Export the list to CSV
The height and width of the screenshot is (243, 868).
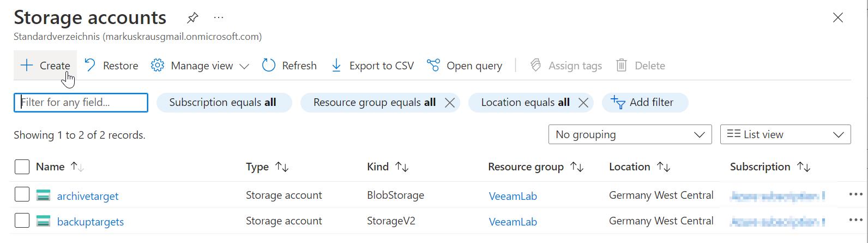[x=372, y=66]
